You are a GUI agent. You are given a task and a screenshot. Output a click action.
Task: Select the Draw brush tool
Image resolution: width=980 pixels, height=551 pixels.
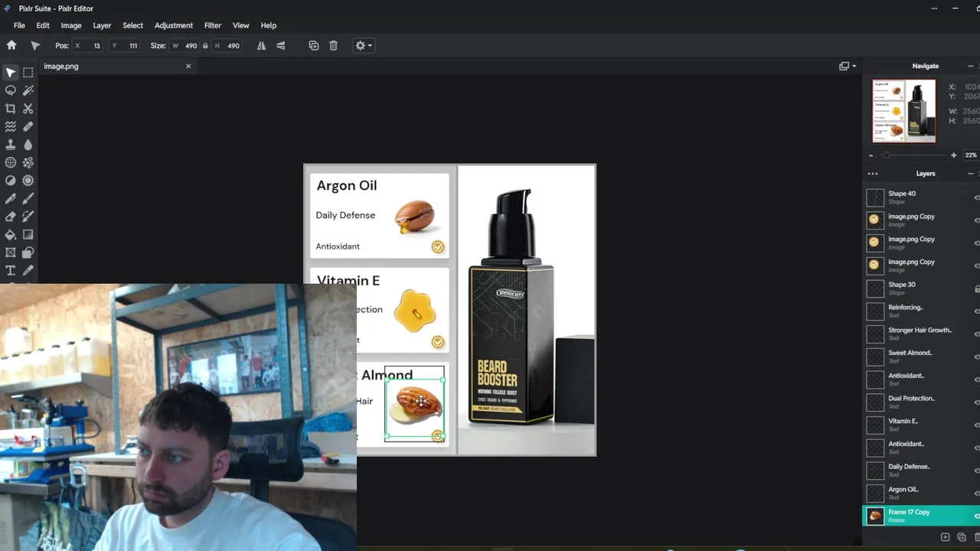click(28, 198)
